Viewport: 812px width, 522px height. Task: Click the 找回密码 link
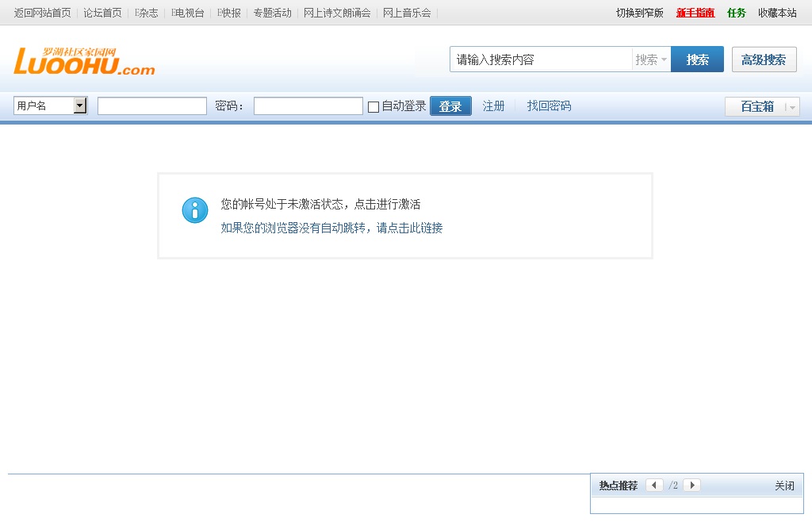coord(549,106)
